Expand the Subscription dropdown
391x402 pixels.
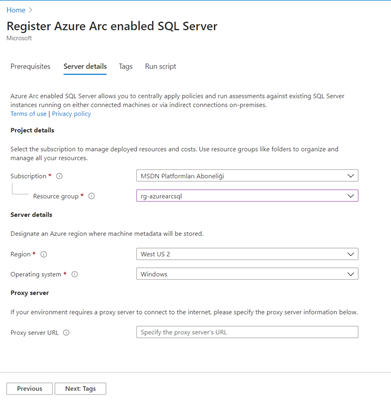click(x=247, y=176)
